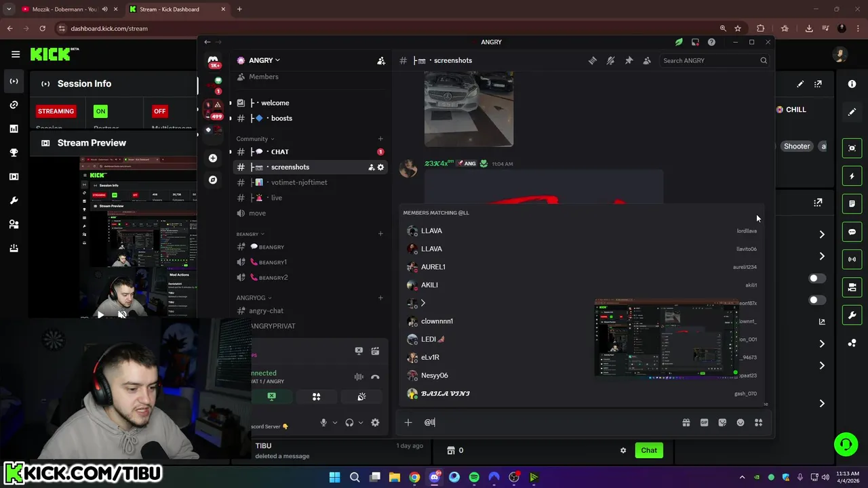Image resolution: width=868 pixels, height=488 pixels.
Task: Open the GIF picker
Action: click(704, 422)
